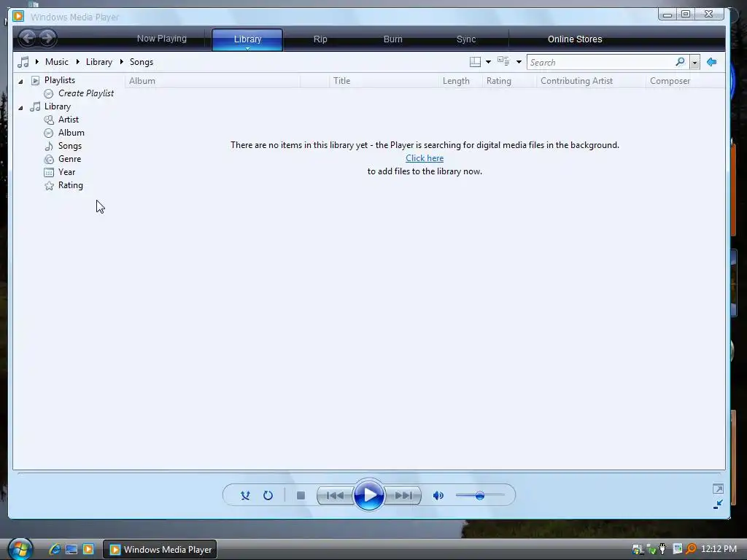Collapse the Library tree node

pyautogui.click(x=20, y=108)
